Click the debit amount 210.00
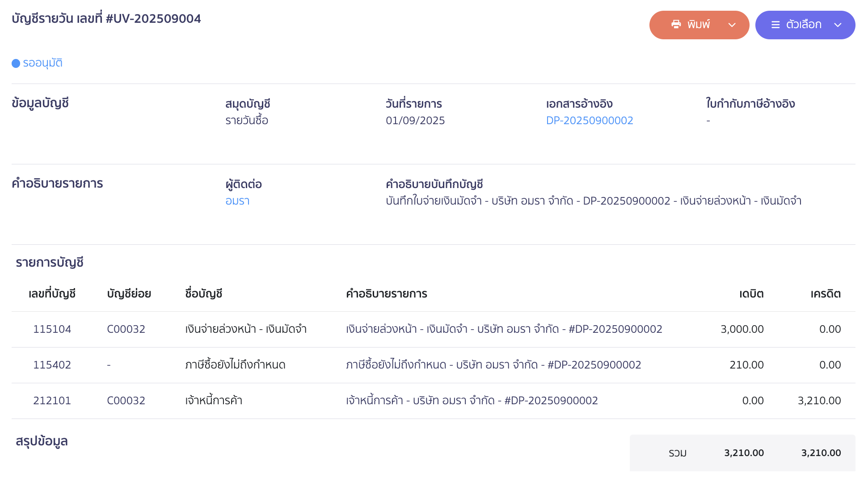 (746, 365)
